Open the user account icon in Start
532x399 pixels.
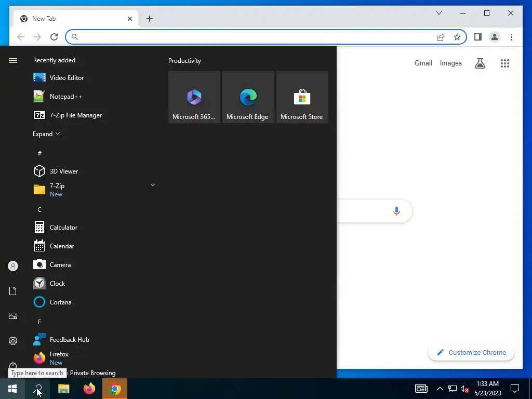[x=13, y=266]
